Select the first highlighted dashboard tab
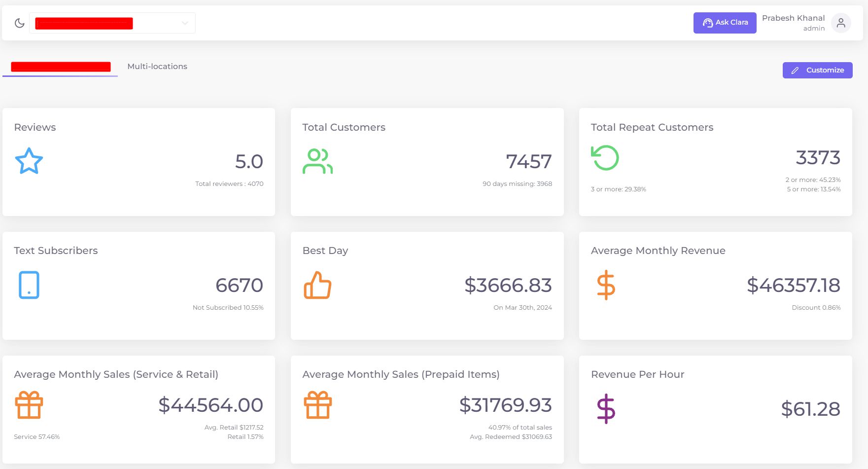This screenshot has width=868, height=469. click(60, 66)
